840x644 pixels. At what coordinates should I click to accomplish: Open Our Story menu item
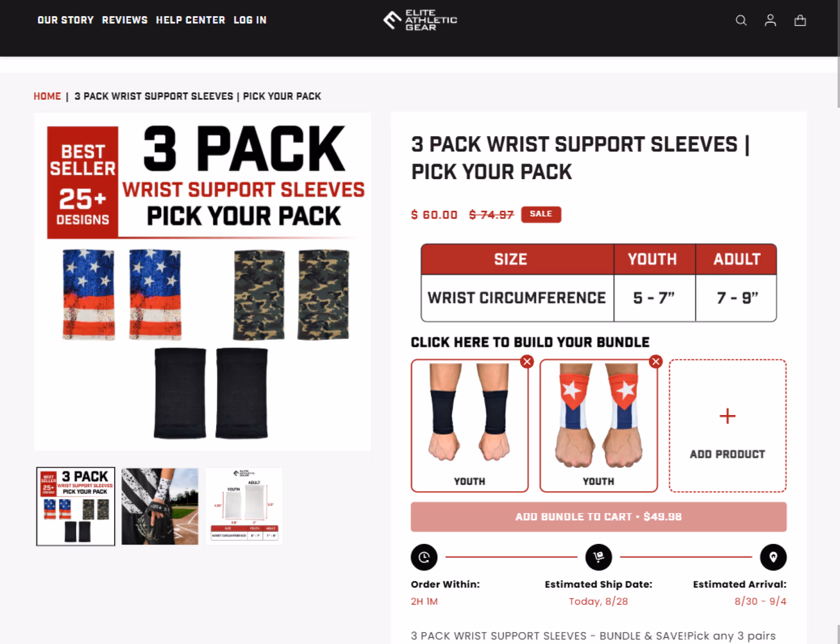pyautogui.click(x=65, y=20)
